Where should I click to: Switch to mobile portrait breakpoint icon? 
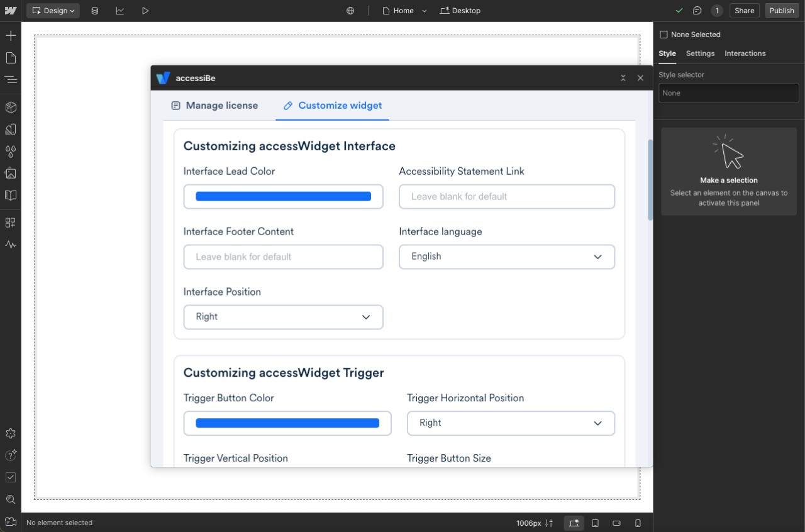(638, 523)
